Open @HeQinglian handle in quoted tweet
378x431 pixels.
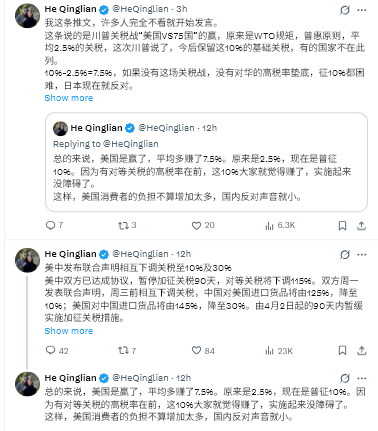click(166, 128)
